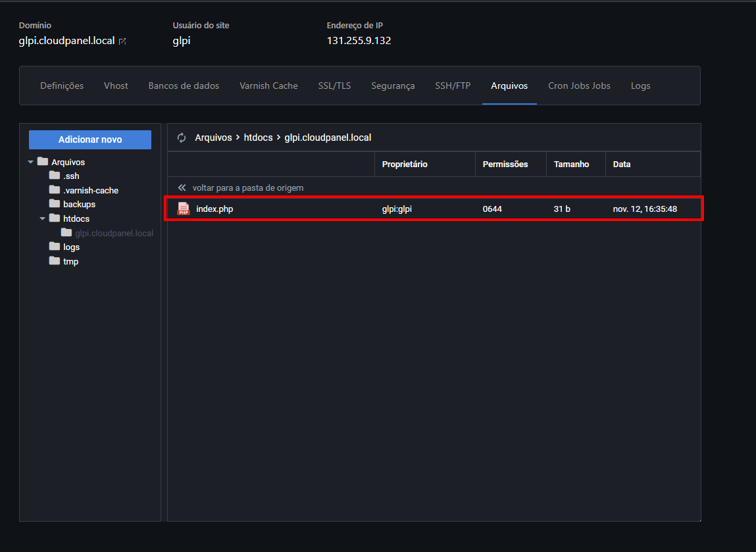
Task: Click the PHP file icon for index.php
Action: (x=184, y=209)
